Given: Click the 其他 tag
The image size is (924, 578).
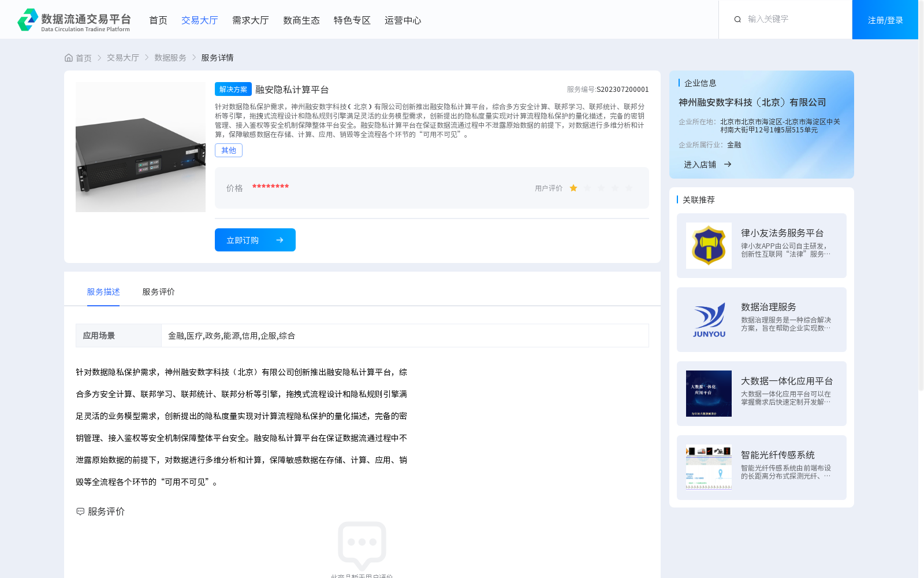Looking at the screenshot, I should click(x=229, y=150).
